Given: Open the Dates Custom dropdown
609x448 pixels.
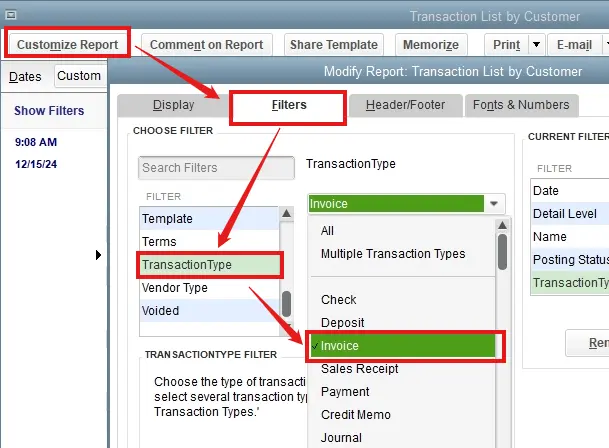Looking at the screenshot, I should pyautogui.click(x=80, y=76).
